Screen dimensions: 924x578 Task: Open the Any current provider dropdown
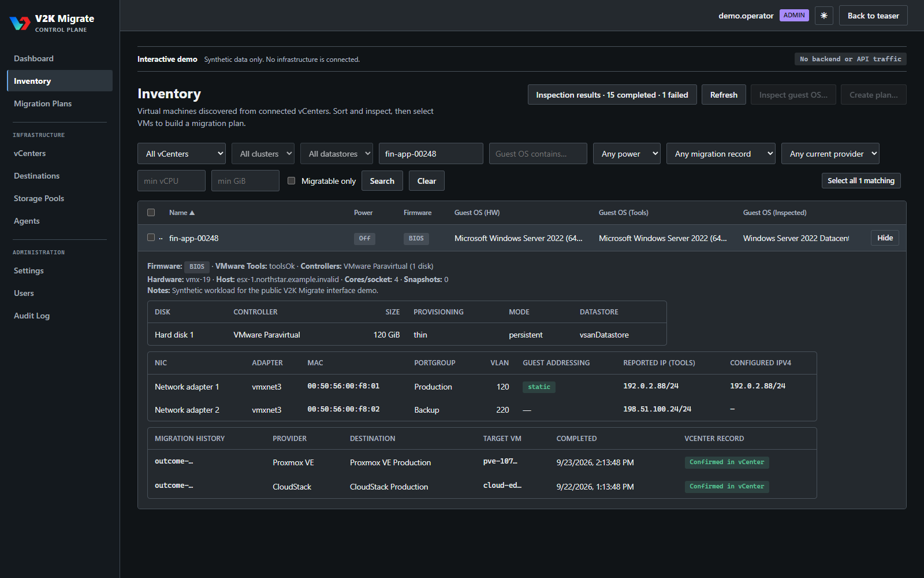tap(830, 154)
